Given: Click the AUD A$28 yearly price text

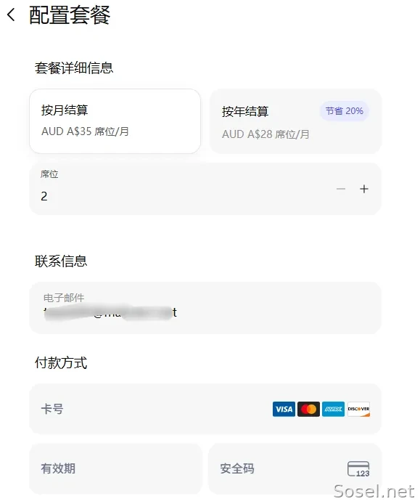Looking at the screenshot, I should [x=265, y=134].
